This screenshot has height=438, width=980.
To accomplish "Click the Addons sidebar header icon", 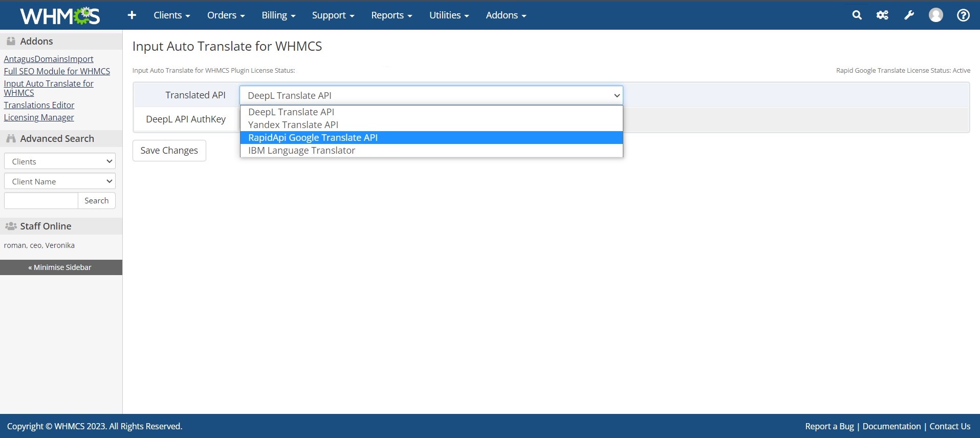I will [x=11, y=41].
